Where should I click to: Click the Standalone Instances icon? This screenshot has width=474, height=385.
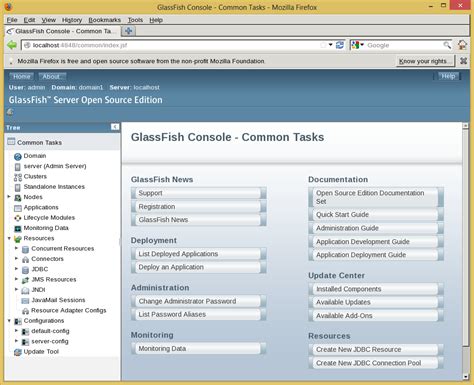[x=18, y=187]
